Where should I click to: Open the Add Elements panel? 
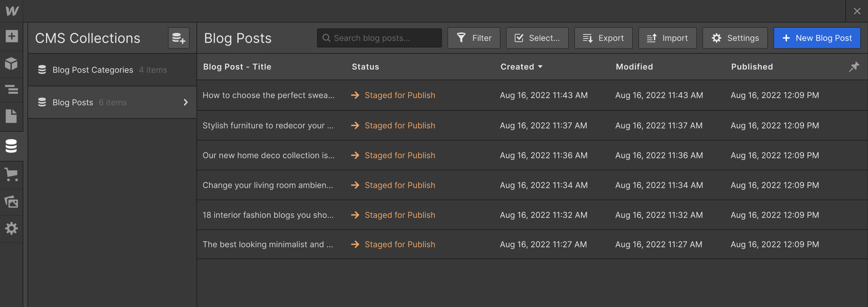click(11, 36)
